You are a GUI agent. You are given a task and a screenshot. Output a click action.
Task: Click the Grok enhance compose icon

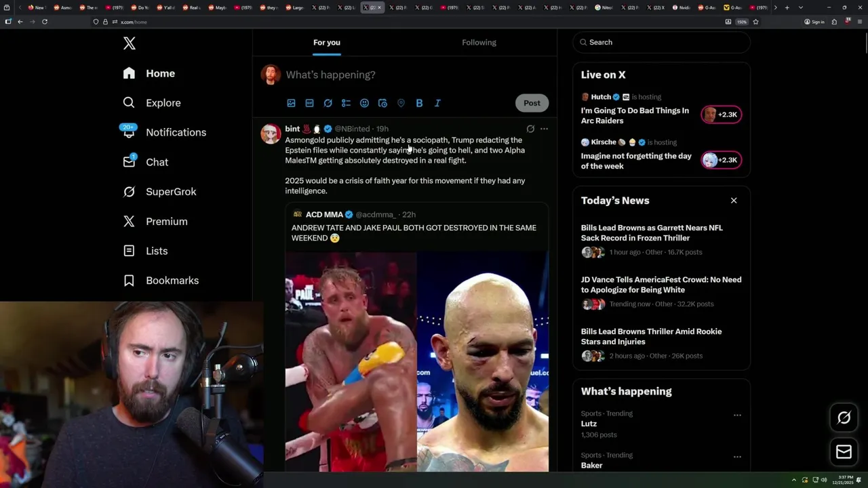[328, 103]
